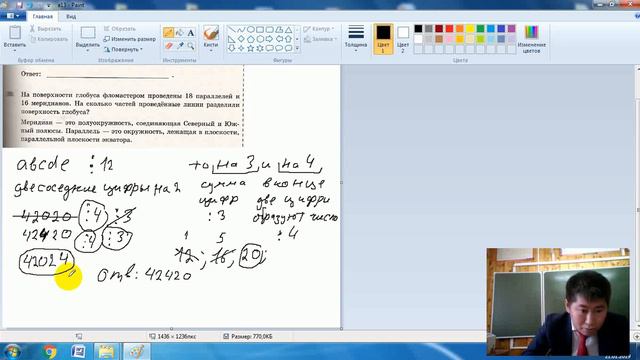
Task: Pick the pink color swatch
Action: (x=449, y=39)
